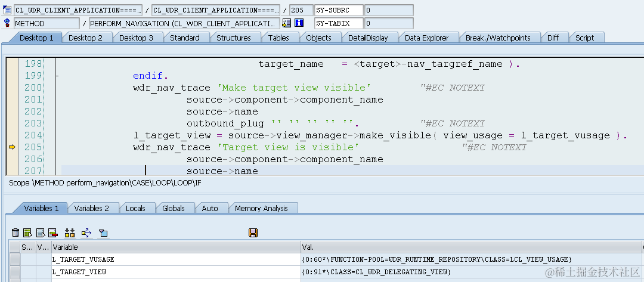This screenshot has height=282, width=644.
Task: Click the endif statement on line 199
Action: tap(151, 76)
